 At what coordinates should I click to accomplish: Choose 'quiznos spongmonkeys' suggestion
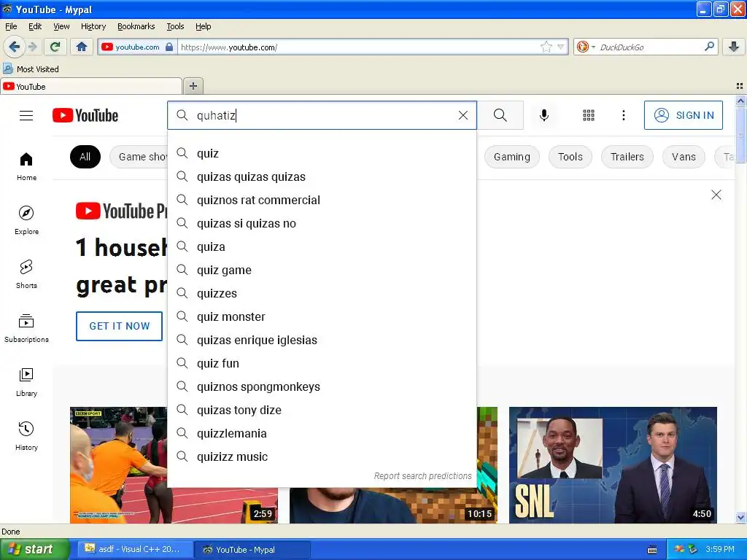point(322,386)
